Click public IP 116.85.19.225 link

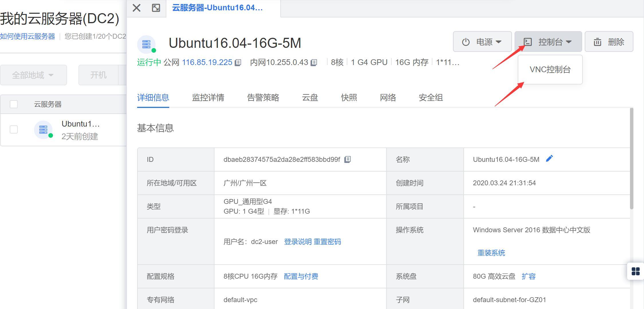click(x=207, y=62)
